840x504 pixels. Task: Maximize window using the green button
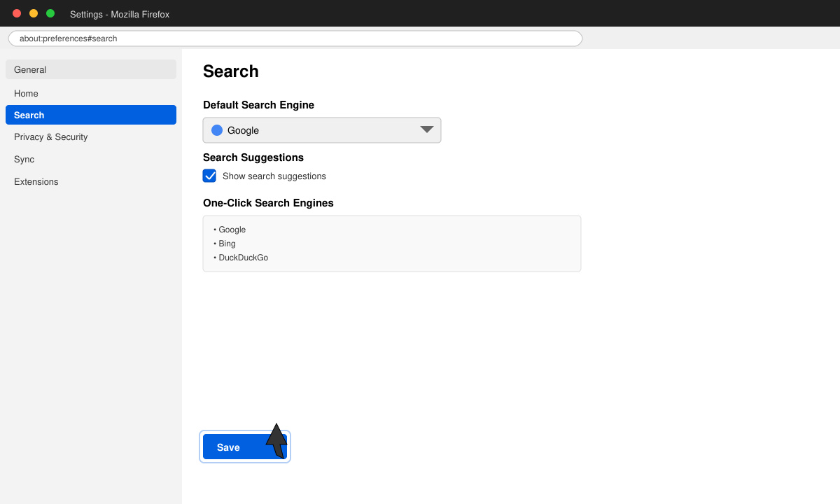pyautogui.click(x=50, y=13)
